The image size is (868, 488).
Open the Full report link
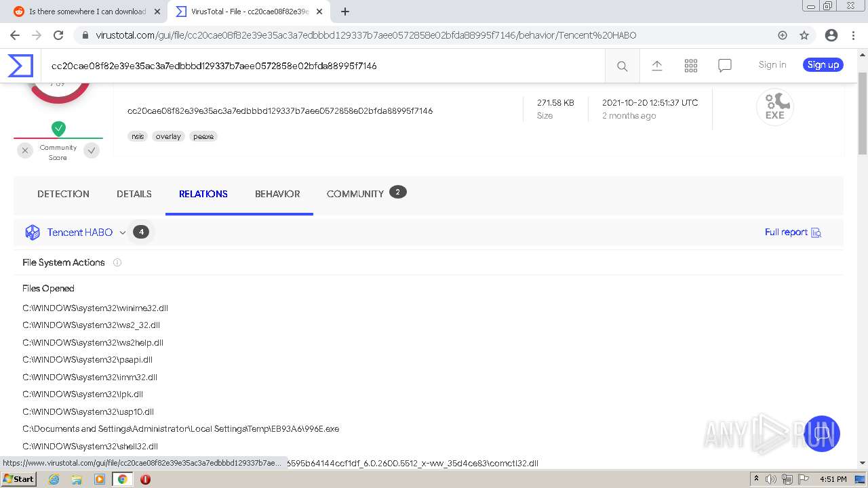click(793, 232)
